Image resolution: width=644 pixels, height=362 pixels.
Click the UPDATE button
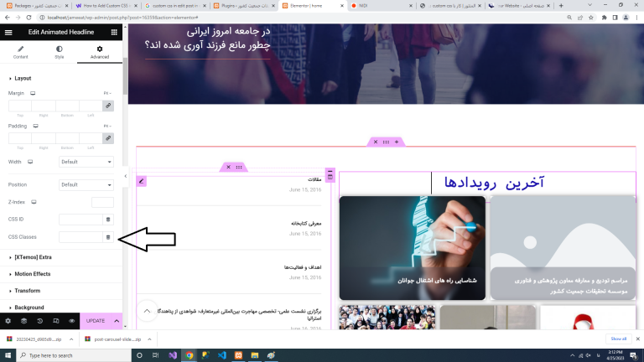coord(96,321)
